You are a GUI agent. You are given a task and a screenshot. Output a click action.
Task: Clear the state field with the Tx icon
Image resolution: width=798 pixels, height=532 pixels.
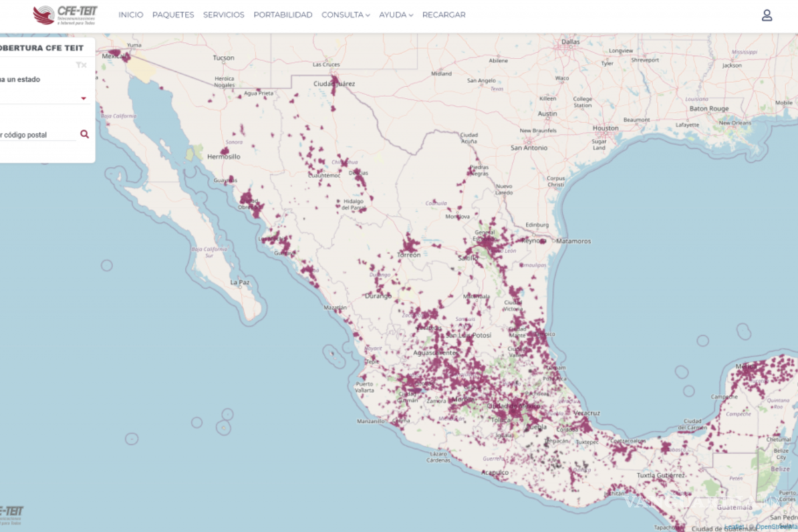point(82,65)
